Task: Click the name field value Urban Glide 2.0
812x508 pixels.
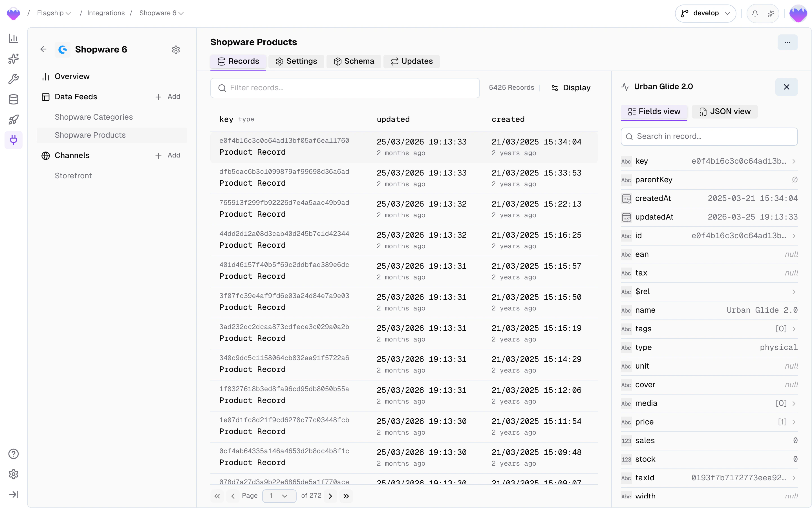Action: pos(762,310)
